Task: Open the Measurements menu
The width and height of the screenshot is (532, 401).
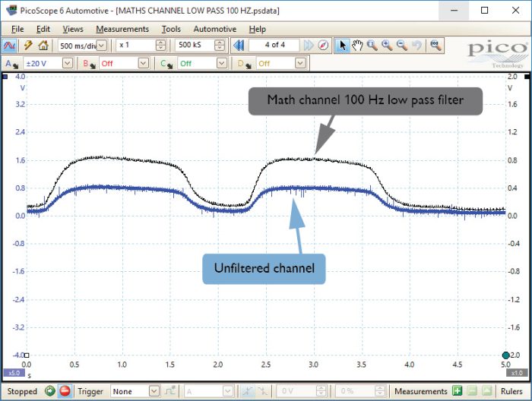Action: (x=122, y=29)
